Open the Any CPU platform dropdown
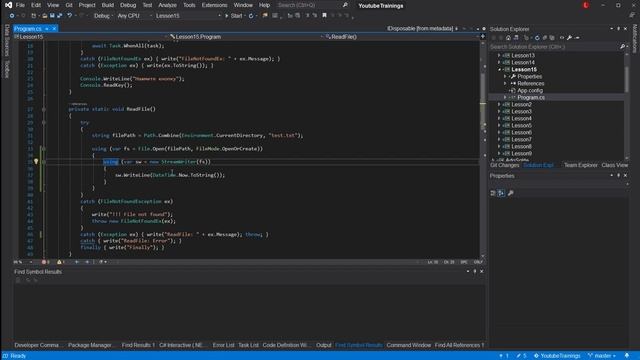This screenshot has width=640, height=360. 134,16
